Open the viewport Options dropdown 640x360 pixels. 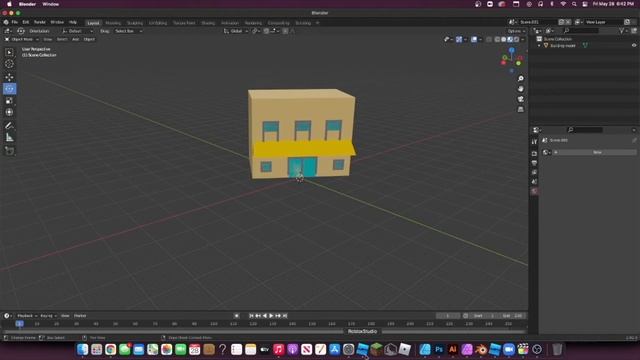coord(516,31)
